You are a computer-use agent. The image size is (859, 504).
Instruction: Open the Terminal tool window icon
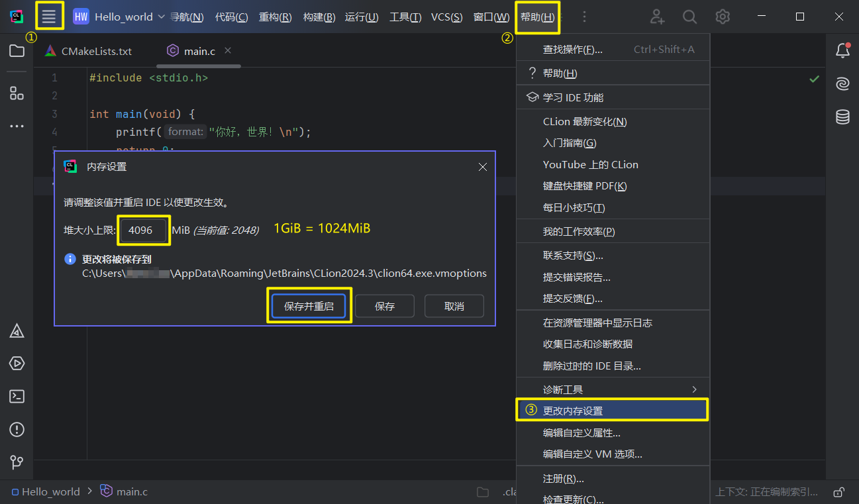tap(17, 396)
